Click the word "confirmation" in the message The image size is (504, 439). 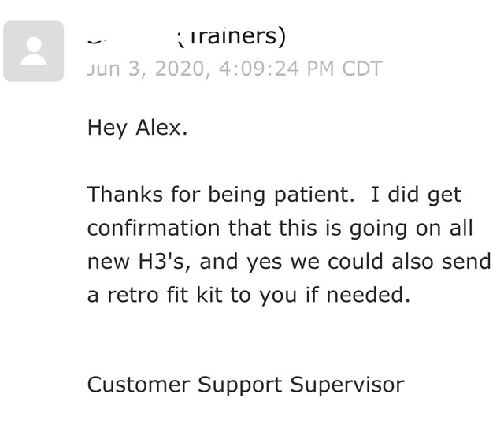pos(154,228)
